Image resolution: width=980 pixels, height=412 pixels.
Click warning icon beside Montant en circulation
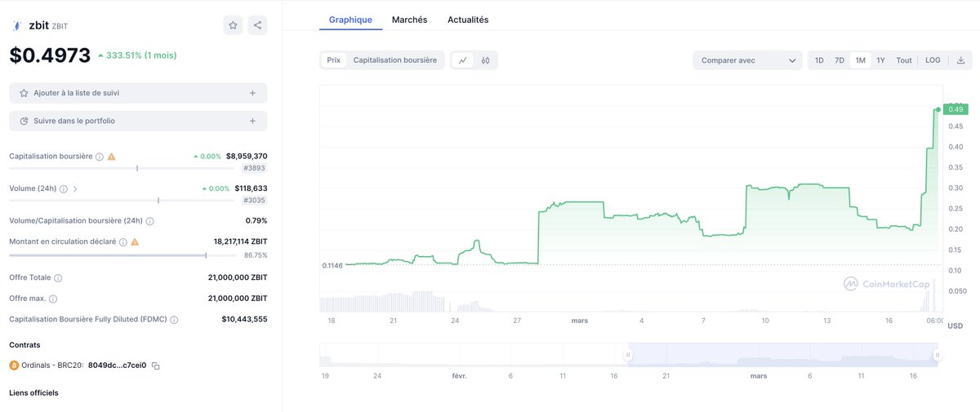(x=135, y=242)
